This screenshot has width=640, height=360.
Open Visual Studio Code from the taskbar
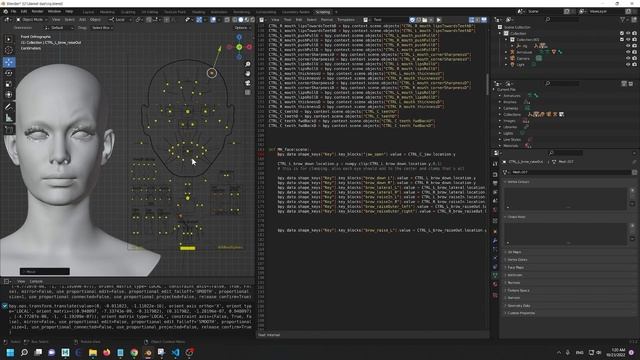[176, 352]
